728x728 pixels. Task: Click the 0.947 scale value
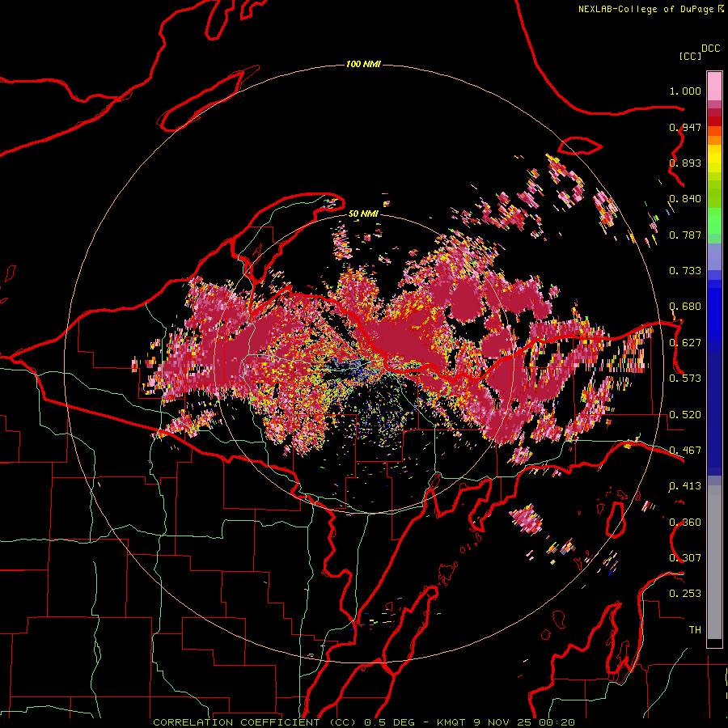(x=685, y=127)
